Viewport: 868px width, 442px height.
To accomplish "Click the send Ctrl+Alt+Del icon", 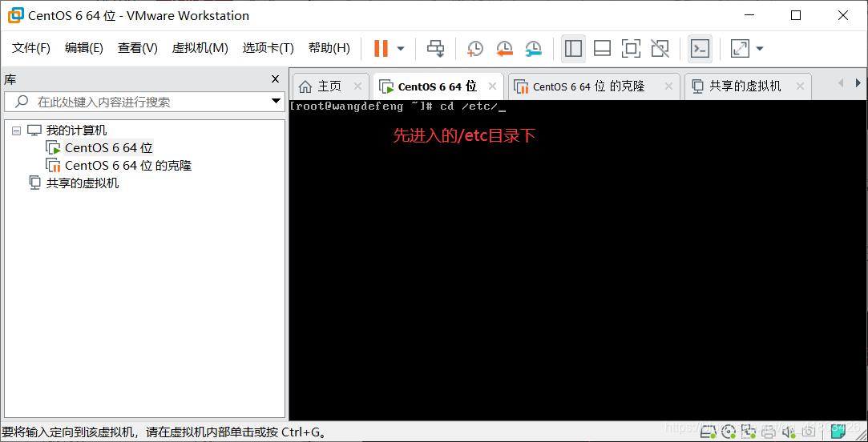I will [x=436, y=49].
